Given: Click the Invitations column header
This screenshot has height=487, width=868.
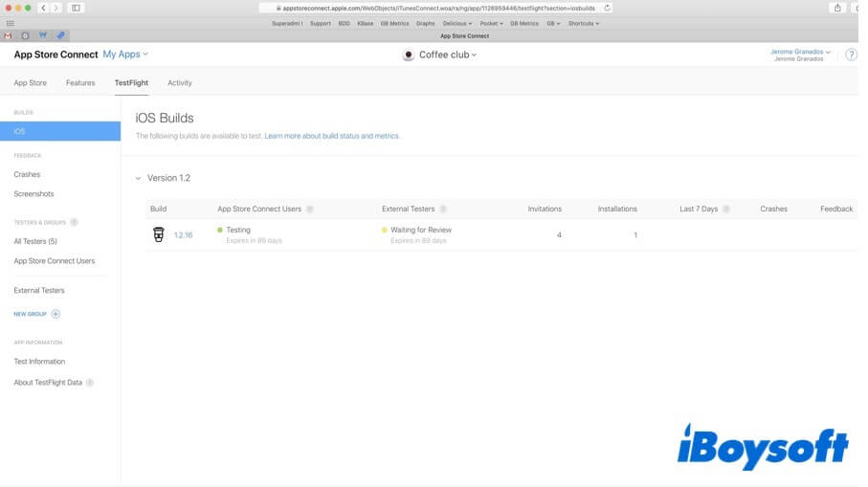Looking at the screenshot, I should (545, 209).
